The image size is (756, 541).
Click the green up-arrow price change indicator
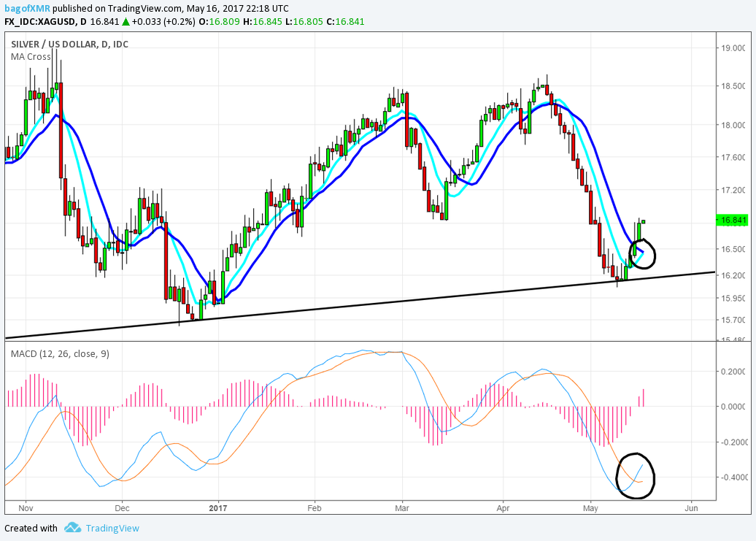[126, 21]
